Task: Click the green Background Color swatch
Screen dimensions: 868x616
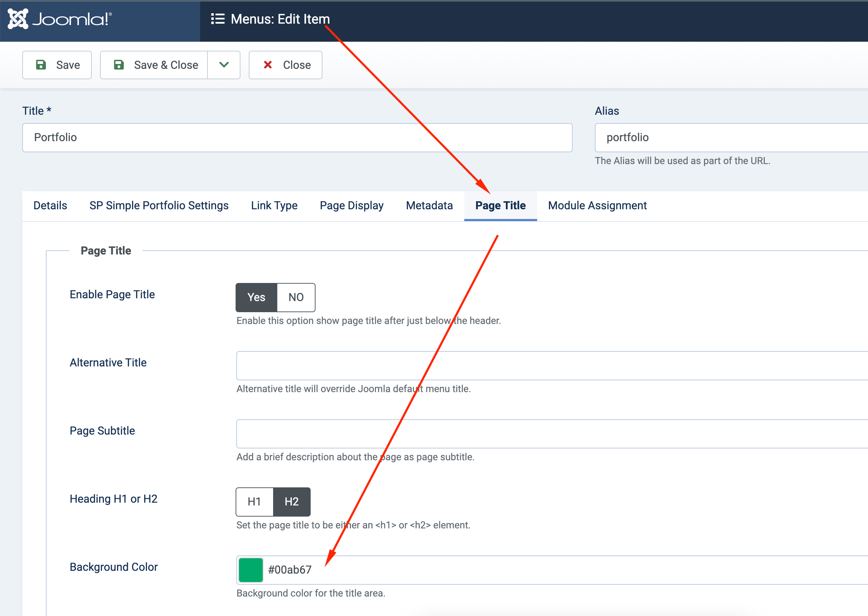Action: coord(251,570)
